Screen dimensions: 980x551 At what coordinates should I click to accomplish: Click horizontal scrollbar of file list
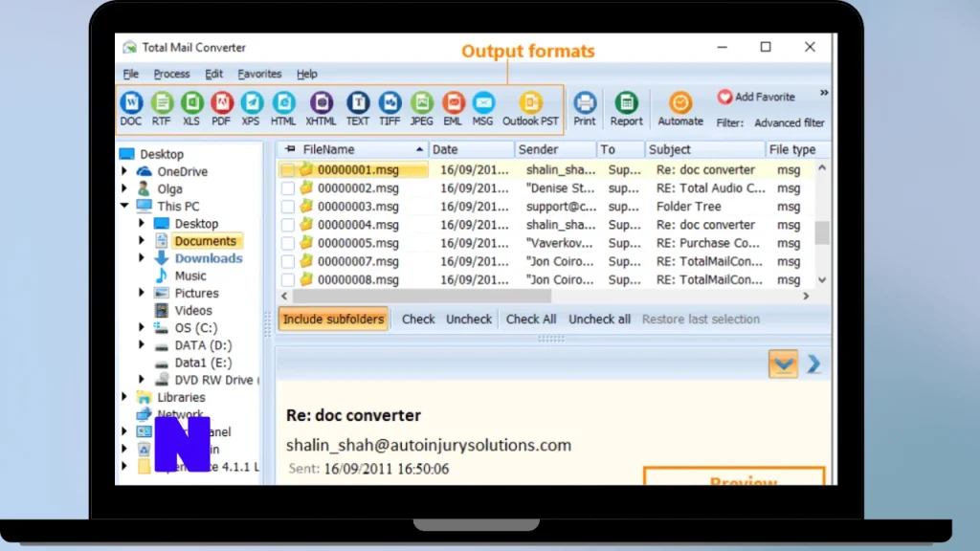tap(422, 297)
